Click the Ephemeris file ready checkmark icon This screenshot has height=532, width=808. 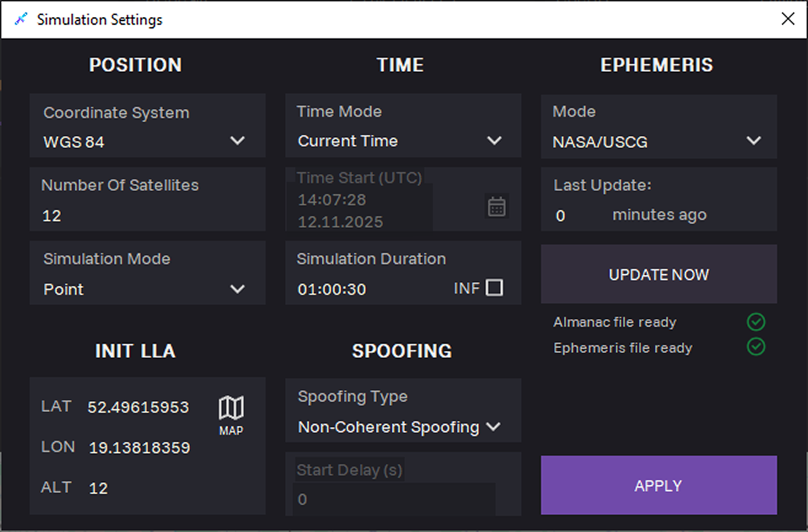(x=755, y=348)
